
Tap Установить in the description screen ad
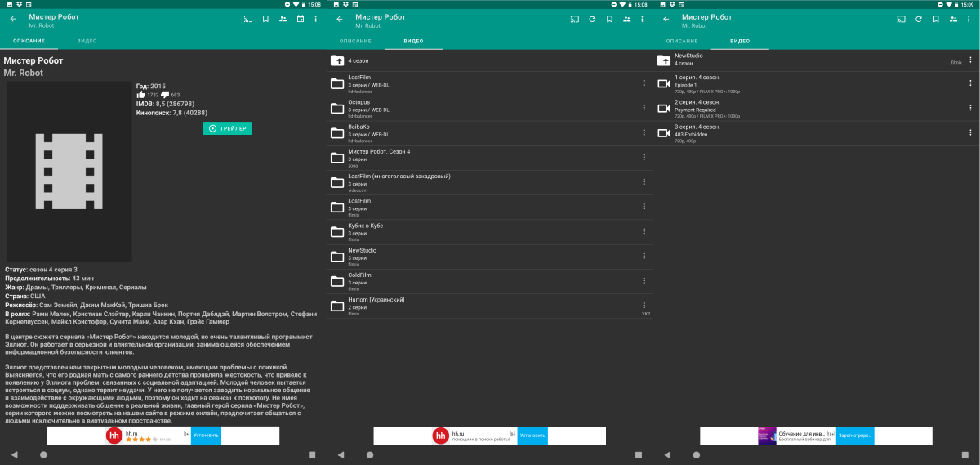[206, 436]
